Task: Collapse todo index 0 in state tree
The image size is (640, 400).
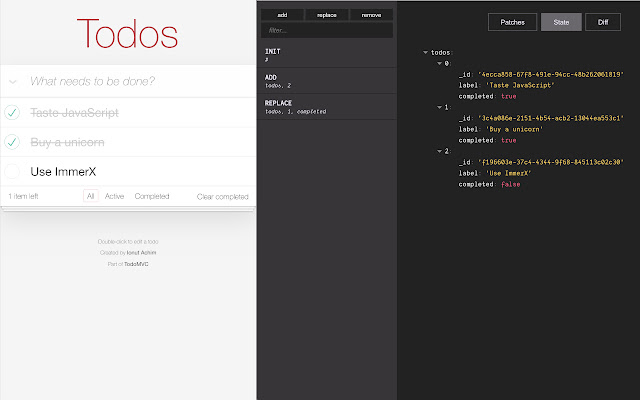Action: [440, 63]
